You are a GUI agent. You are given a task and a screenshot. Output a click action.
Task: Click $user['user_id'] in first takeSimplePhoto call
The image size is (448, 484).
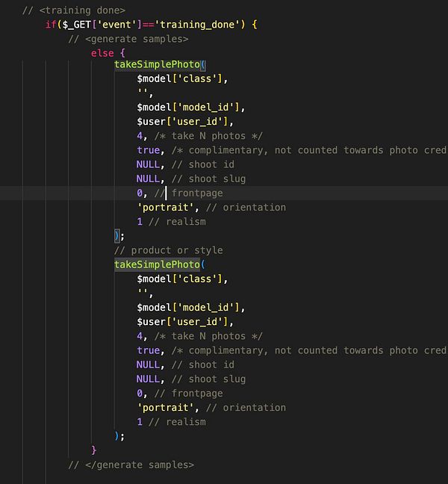tap(182, 122)
